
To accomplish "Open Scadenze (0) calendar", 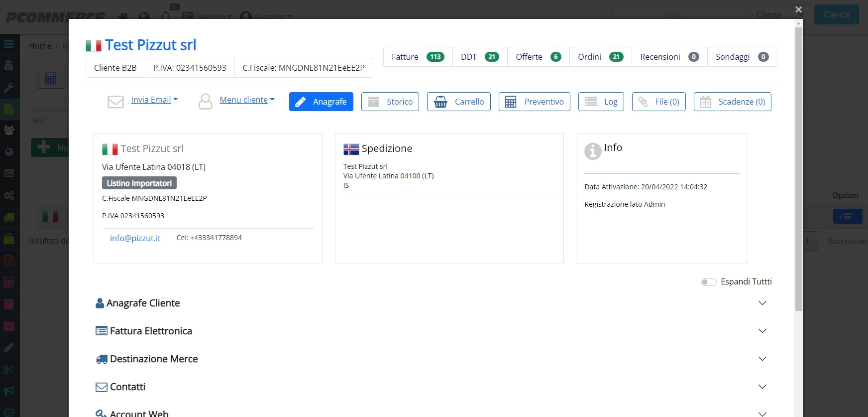I will click(x=732, y=102).
